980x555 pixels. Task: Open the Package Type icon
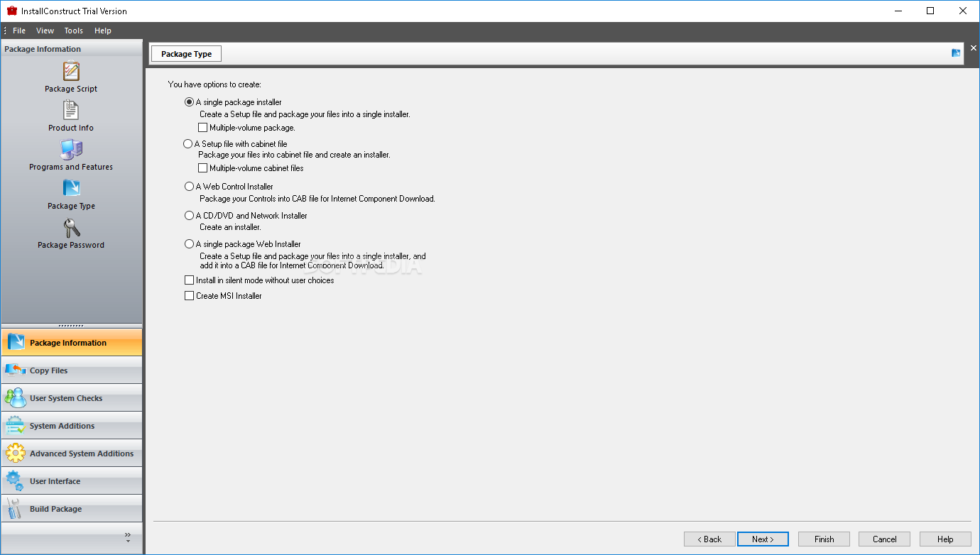tap(71, 188)
